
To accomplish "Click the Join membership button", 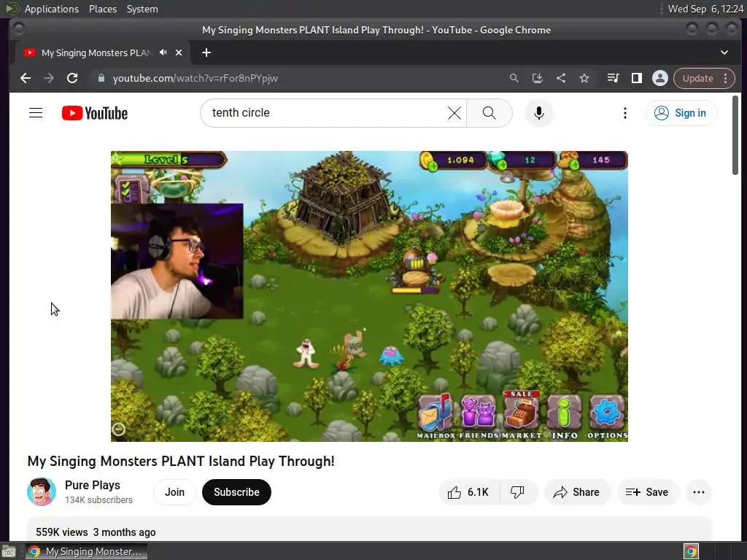I will point(174,492).
